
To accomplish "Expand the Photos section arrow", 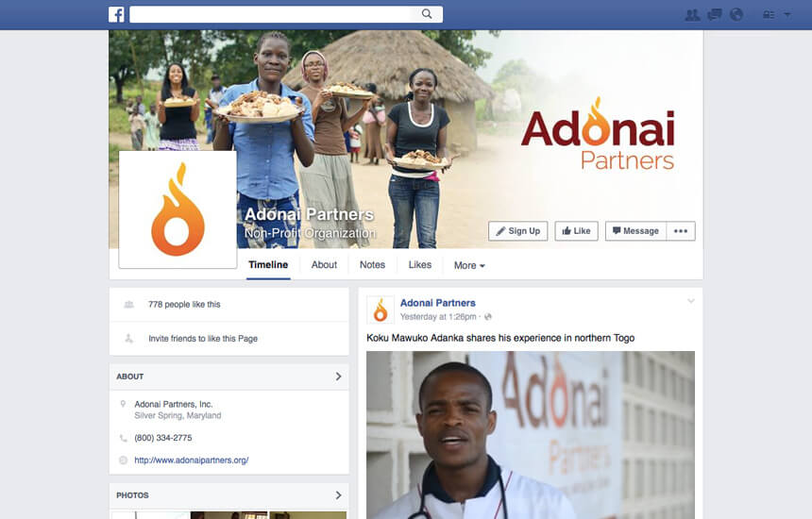I will (338, 495).
